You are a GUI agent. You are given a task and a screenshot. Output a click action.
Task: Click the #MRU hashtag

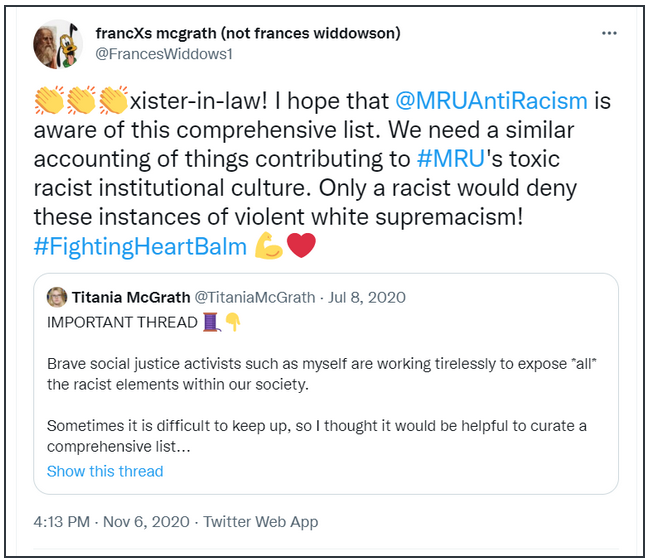pos(450,159)
